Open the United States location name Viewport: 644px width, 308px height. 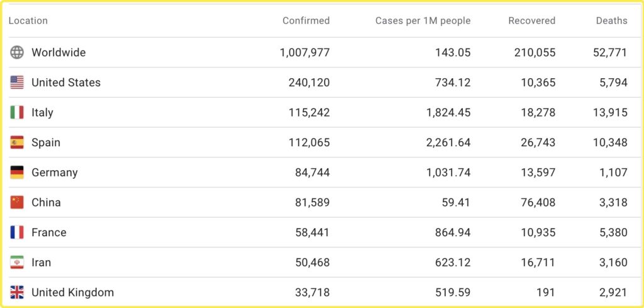coord(66,83)
